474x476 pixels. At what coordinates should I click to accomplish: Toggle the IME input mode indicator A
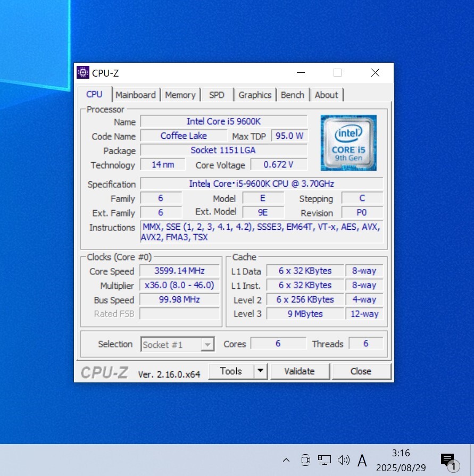[x=362, y=460]
